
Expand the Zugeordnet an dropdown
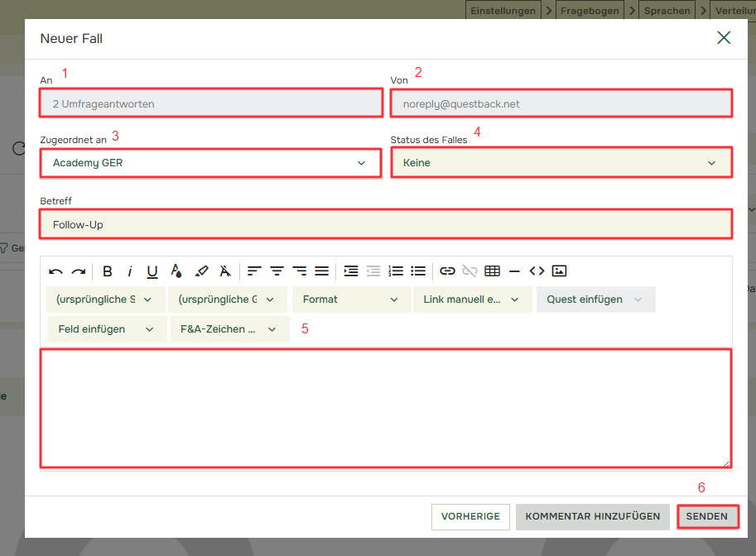point(210,163)
